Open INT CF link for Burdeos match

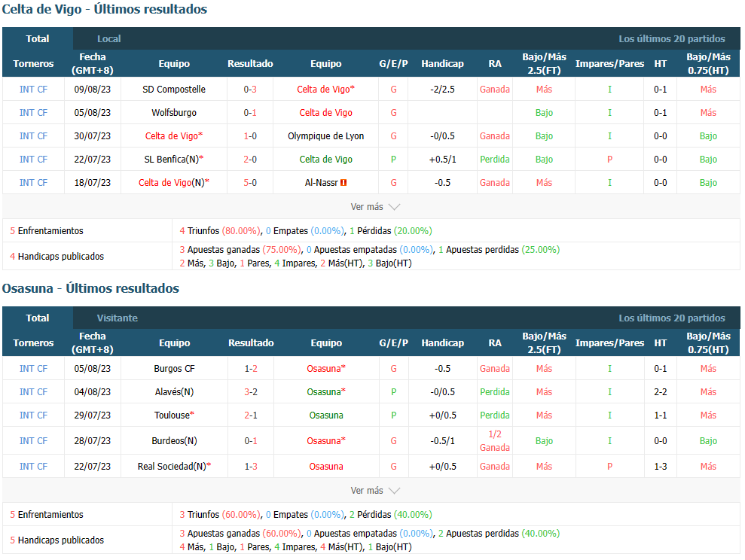33,441
